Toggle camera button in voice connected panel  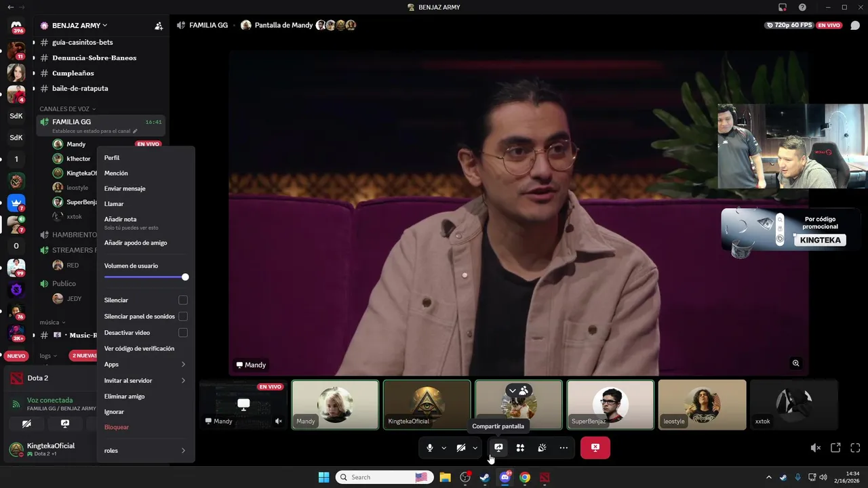click(26, 424)
